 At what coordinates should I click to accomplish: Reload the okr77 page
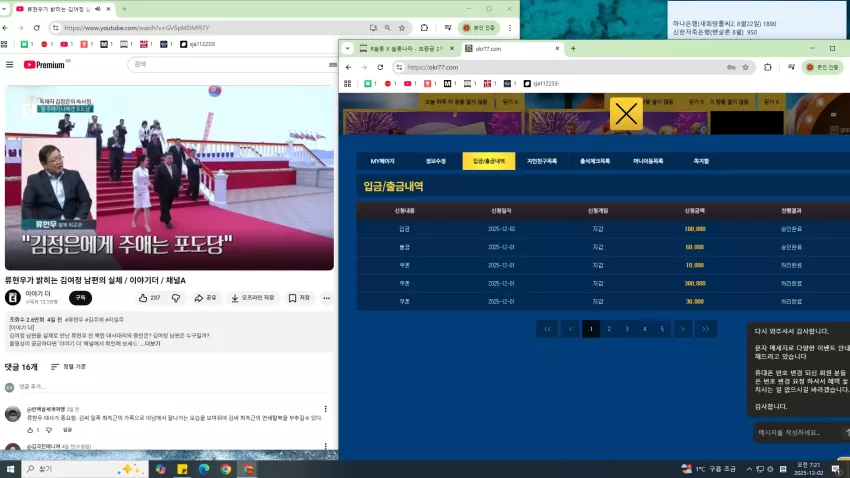(x=380, y=67)
